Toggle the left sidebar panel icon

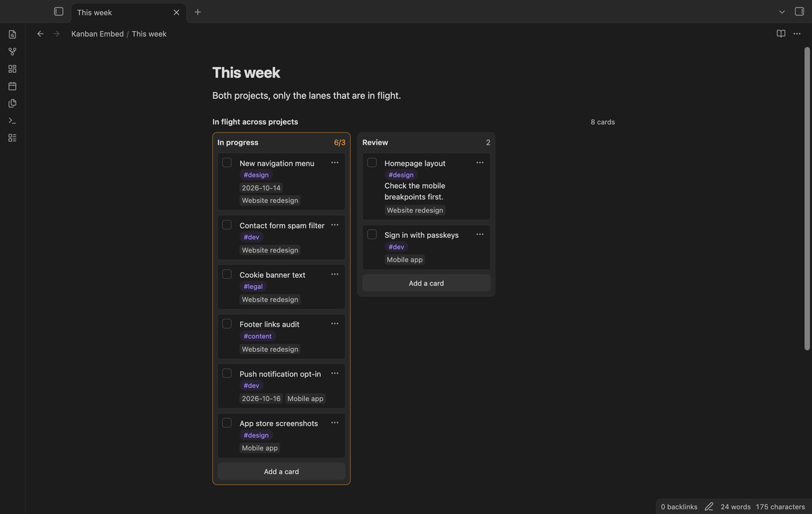(59, 11)
